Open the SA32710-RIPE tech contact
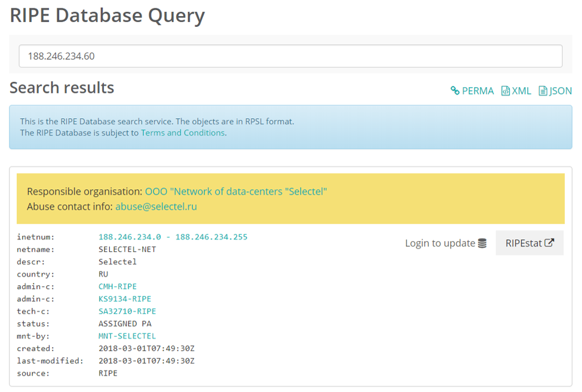Viewport: 582px width, 392px height. point(127,311)
